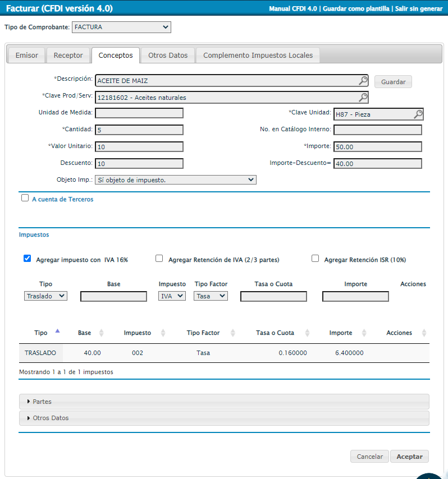Viewport: 448px width, 479px height.
Task: Open the Tipo de Comprobante dropdown
Action: point(121,27)
